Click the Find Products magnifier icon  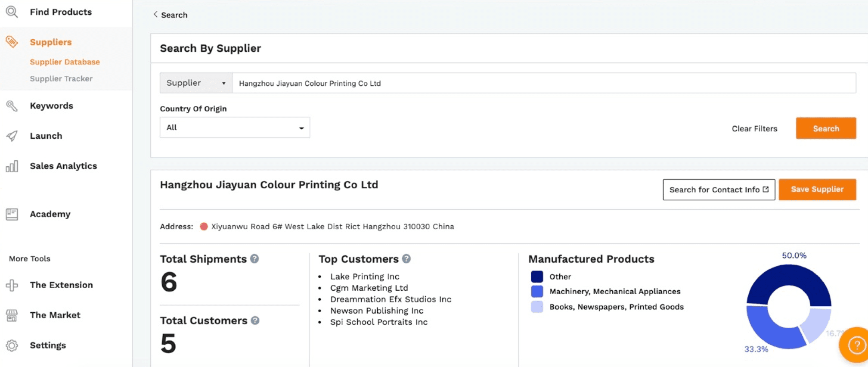[x=12, y=12]
